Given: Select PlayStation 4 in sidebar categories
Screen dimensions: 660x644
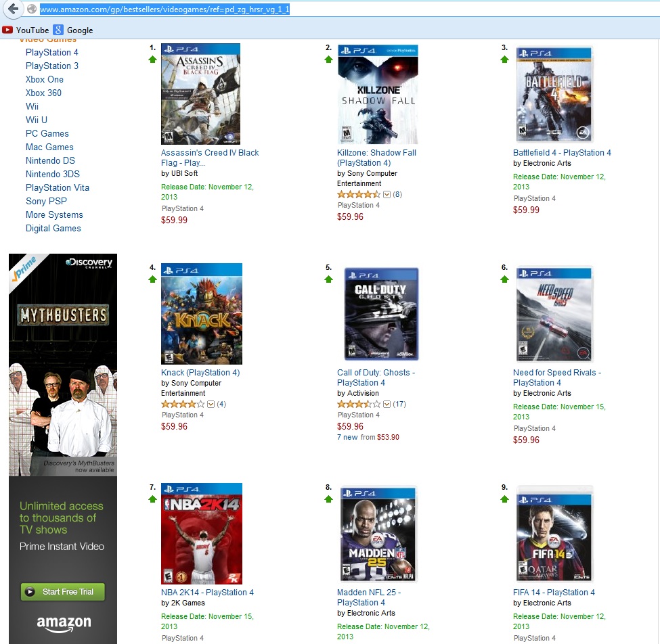Looking at the screenshot, I should point(51,53).
